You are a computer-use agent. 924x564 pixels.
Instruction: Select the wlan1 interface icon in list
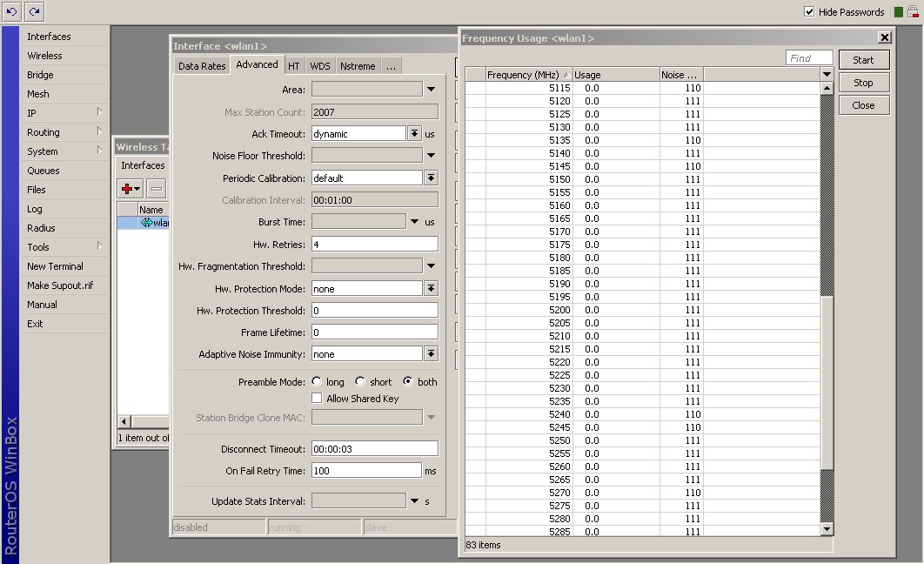(x=146, y=223)
